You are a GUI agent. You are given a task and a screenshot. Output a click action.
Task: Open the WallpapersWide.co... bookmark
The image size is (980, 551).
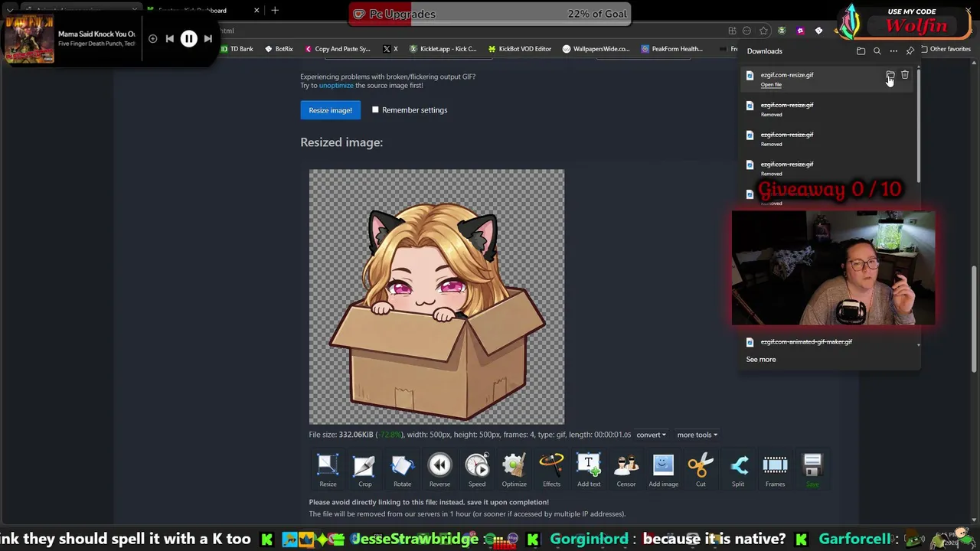(x=596, y=49)
